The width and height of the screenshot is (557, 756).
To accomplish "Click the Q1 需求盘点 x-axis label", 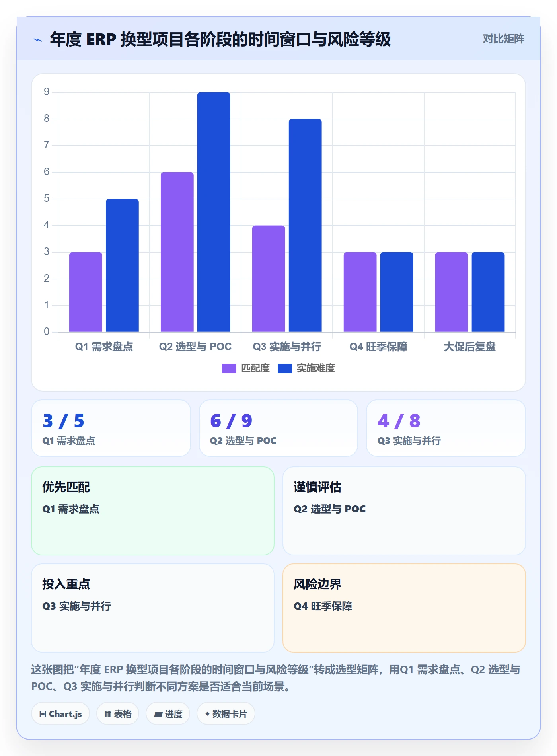I will click(104, 347).
